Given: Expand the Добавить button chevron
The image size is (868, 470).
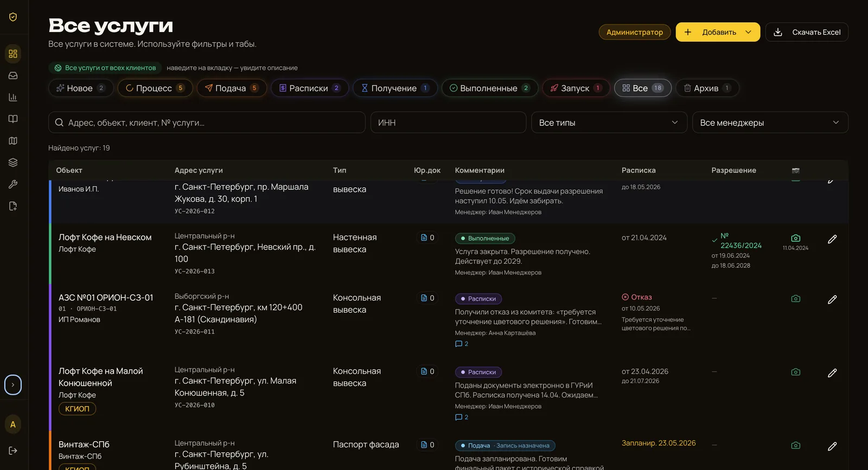Looking at the screenshot, I should 749,32.
